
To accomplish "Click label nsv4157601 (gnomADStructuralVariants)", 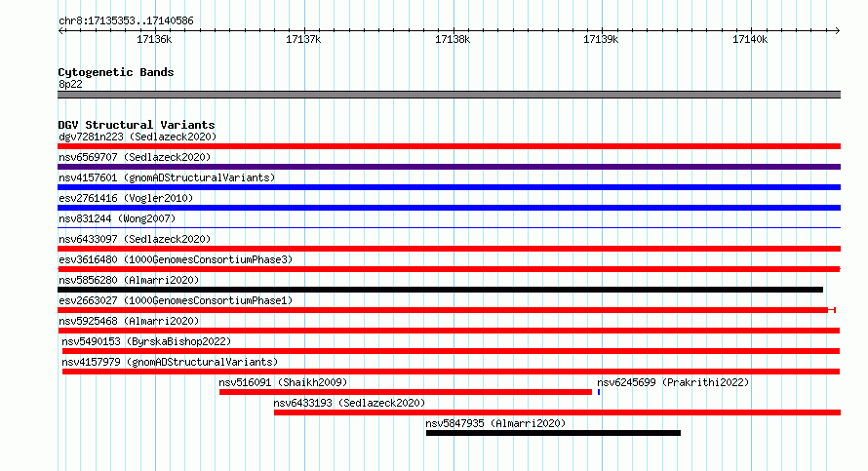I will (167, 177).
